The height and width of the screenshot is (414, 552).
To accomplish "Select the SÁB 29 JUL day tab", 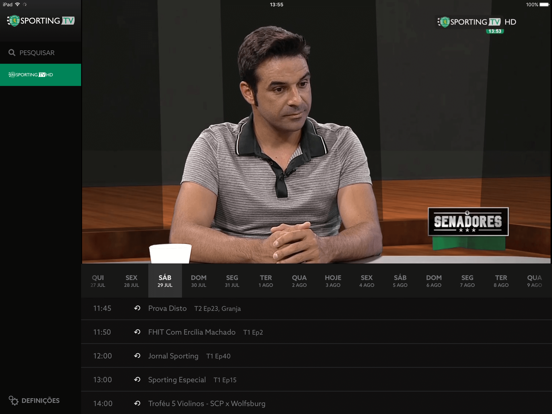I will 165,281.
